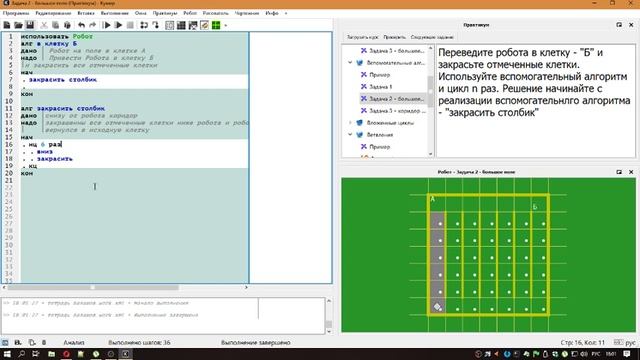This screenshot has height=360, width=640.
Task: Click the Painter window icon in toolbar
Action: pos(193,25)
